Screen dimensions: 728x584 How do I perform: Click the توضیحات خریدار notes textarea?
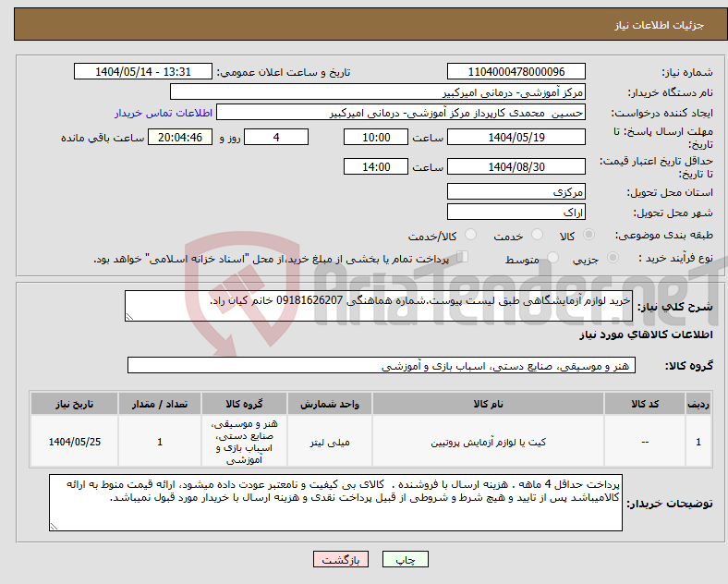click(335, 503)
